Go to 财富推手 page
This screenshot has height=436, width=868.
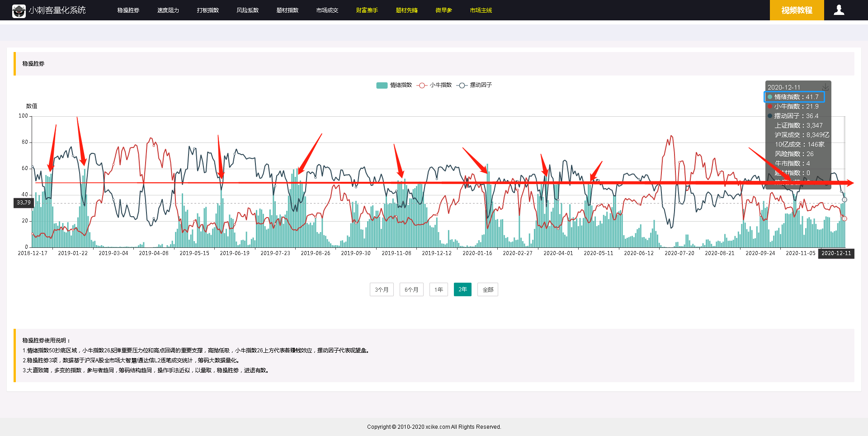367,10
